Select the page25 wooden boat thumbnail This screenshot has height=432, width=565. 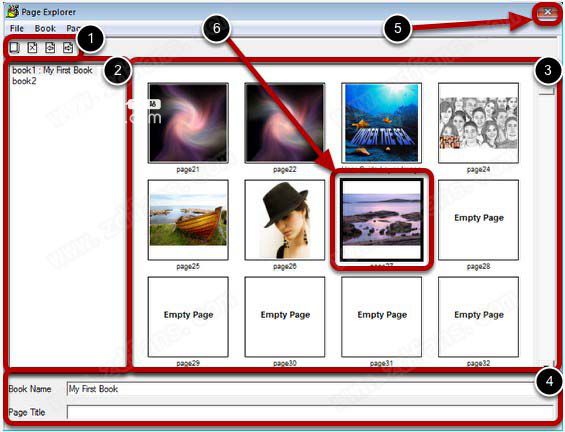[x=188, y=220]
